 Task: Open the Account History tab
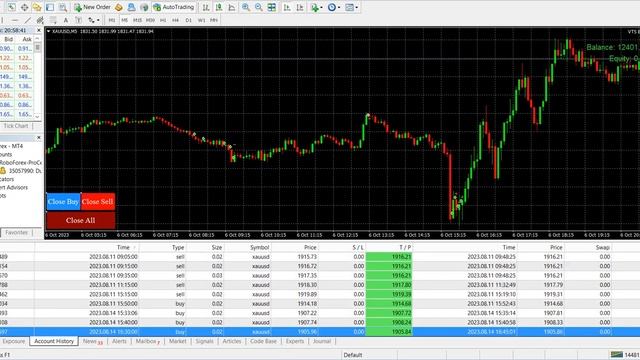point(54,341)
